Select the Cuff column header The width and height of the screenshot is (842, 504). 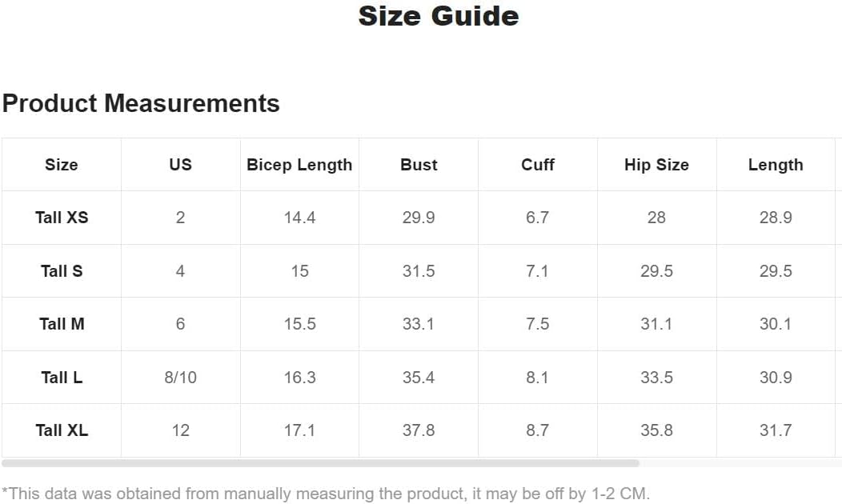538,165
